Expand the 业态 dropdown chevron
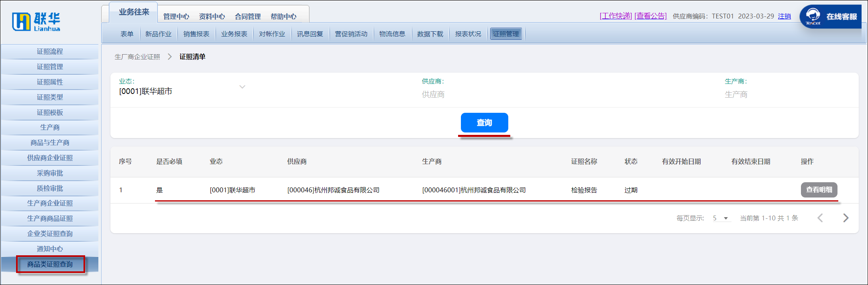The image size is (868, 285). (x=242, y=87)
